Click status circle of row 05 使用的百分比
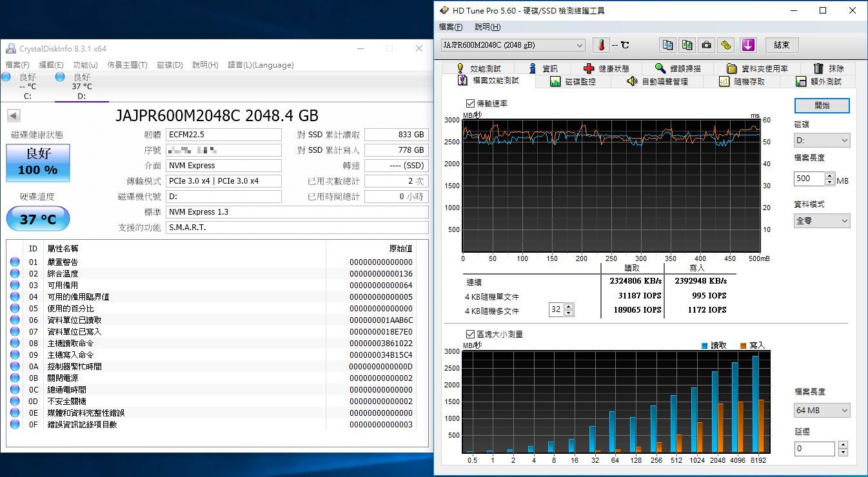Viewport: 868px width, 477px height. coord(15,309)
